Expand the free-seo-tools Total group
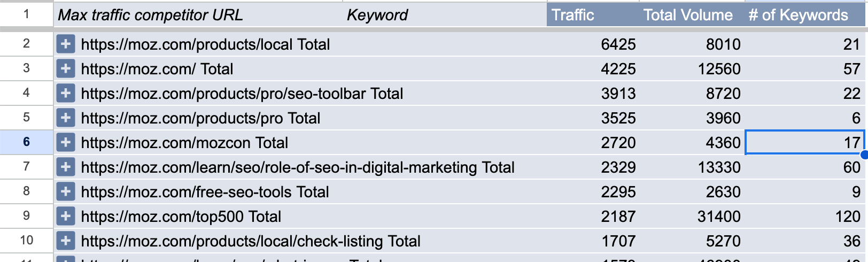 (x=66, y=191)
